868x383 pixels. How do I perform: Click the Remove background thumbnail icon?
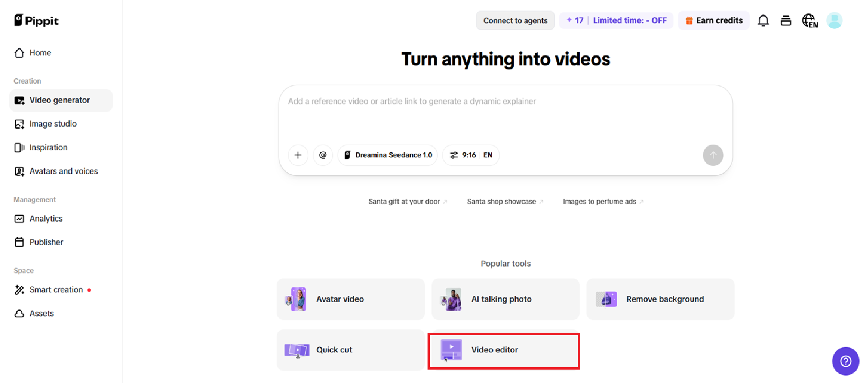click(606, 299)
